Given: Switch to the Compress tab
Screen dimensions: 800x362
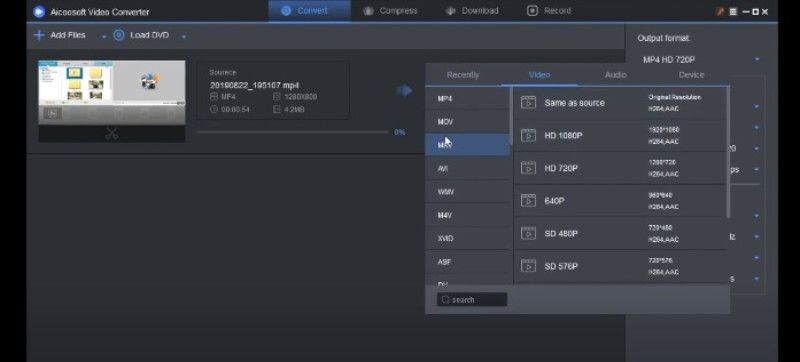Looking at the screenshot, I should [x=390, y=11].
